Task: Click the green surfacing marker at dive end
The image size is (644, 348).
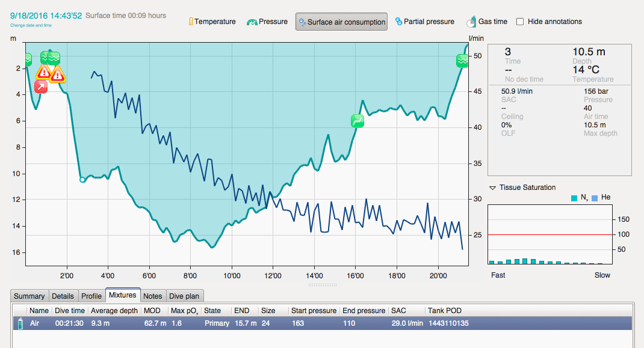Action: 462,61
